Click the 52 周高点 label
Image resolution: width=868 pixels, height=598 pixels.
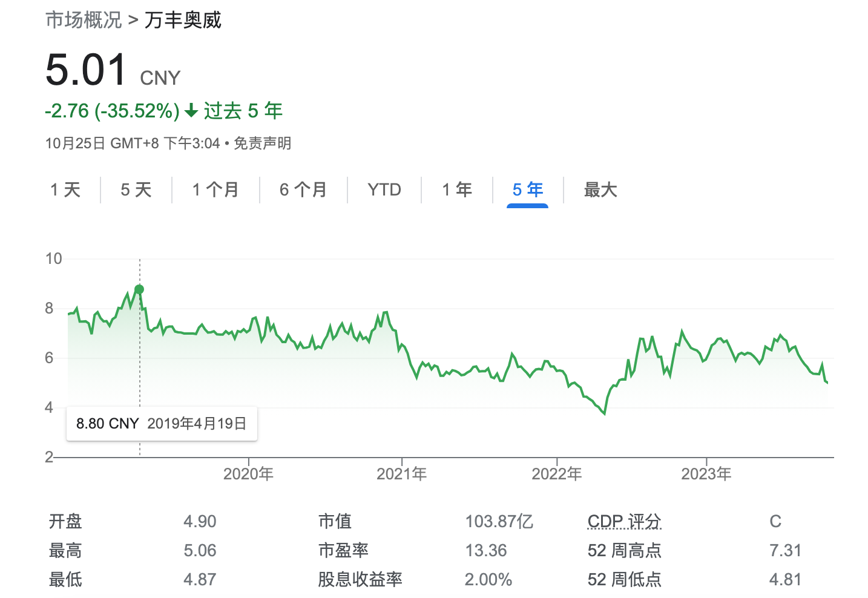624,550
